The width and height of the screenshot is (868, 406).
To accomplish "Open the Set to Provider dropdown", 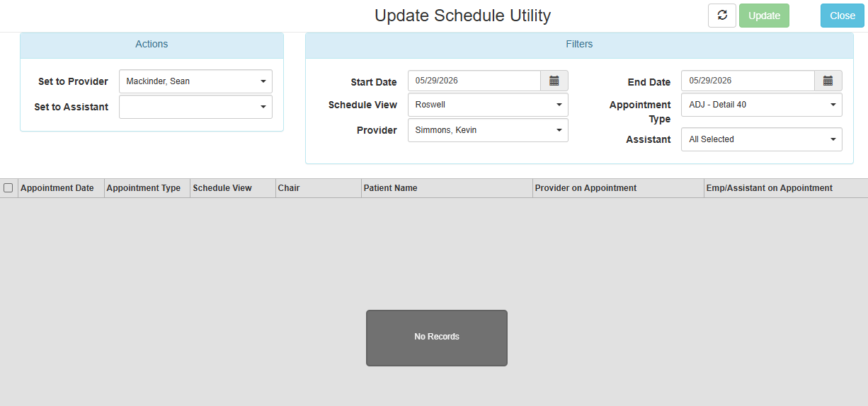I will point(195,81).
